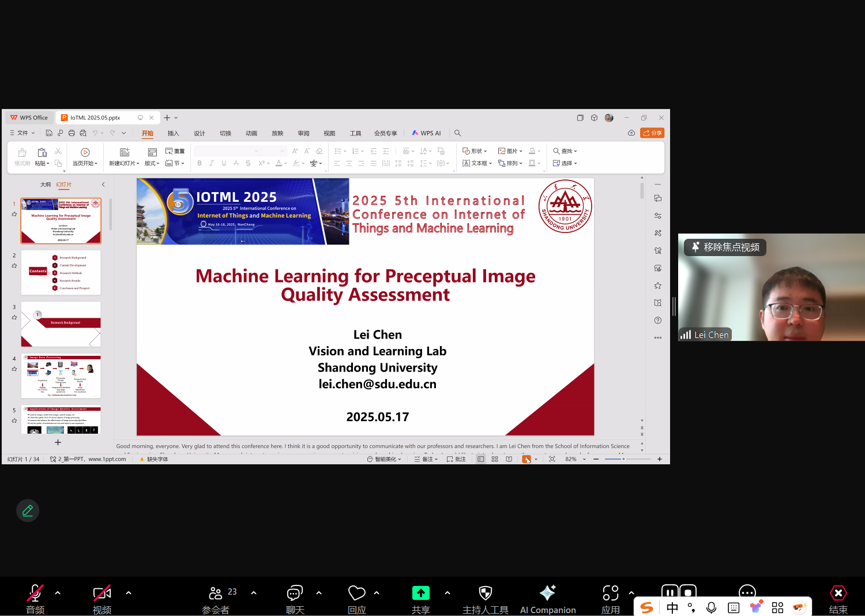This screenshot has width=865, height=616.
Task: Select slide 2 Contents thumbnail
Action: tap(61, 272)
